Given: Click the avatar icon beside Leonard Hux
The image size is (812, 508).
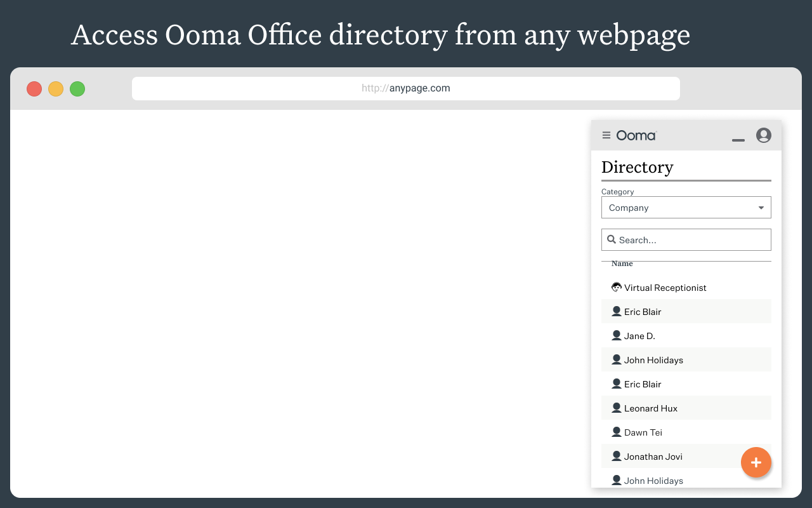Looking at the screenshot, I should pyautogui.click(x=616, y=407).
